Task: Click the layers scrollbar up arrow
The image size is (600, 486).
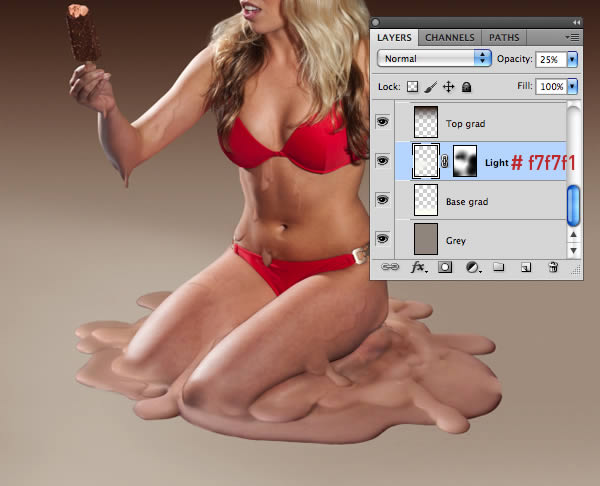Action: click(573, 234)
